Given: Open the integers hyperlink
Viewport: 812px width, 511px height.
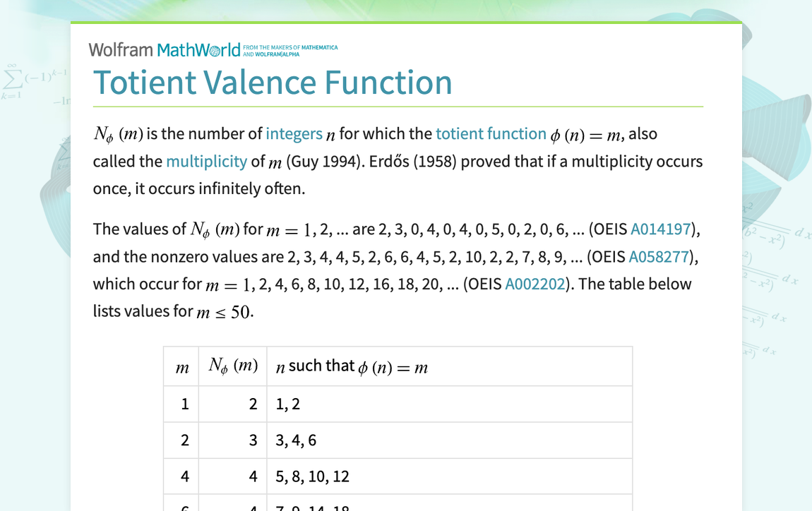Looking at the screenshot, I should 294,134.
